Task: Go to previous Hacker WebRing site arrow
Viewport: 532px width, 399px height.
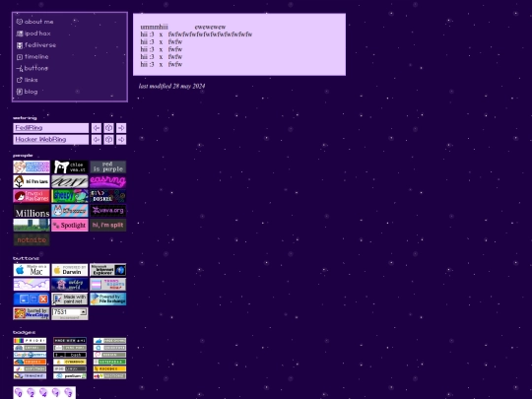Action: [x=97, y=140]
